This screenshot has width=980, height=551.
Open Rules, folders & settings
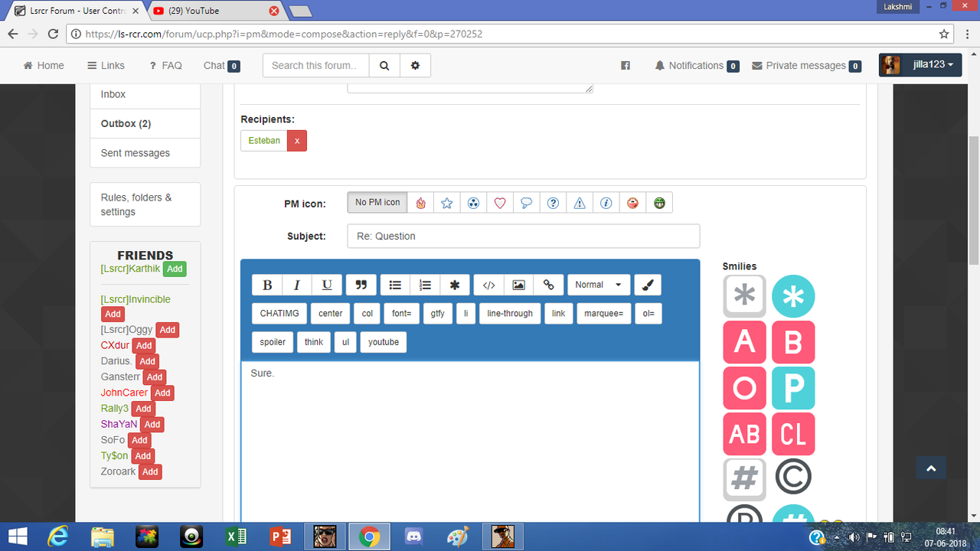tap(145, 204)
